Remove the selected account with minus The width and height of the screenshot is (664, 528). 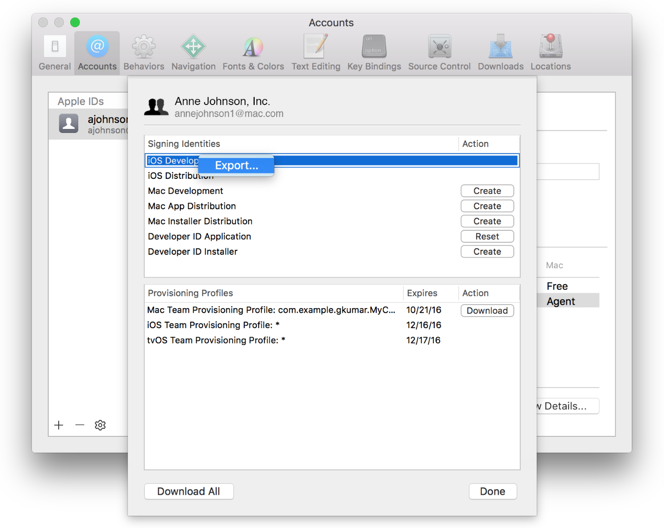(x=80, y=425)
